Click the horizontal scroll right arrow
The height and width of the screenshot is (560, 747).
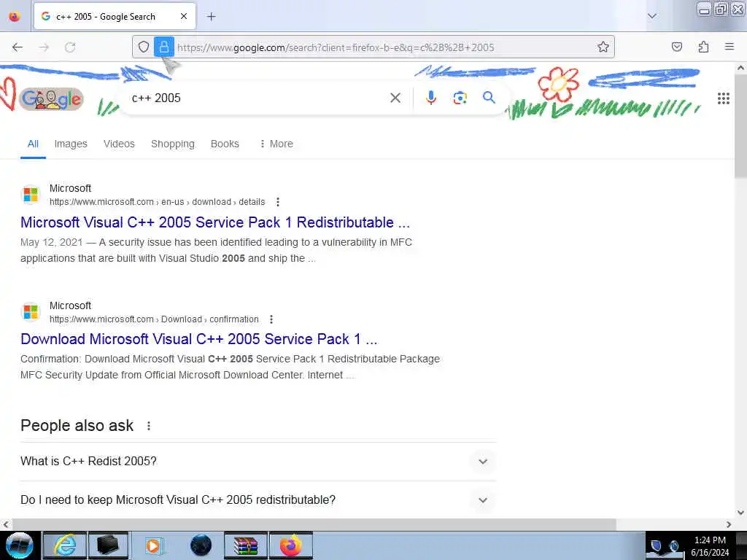coord(729,524)
